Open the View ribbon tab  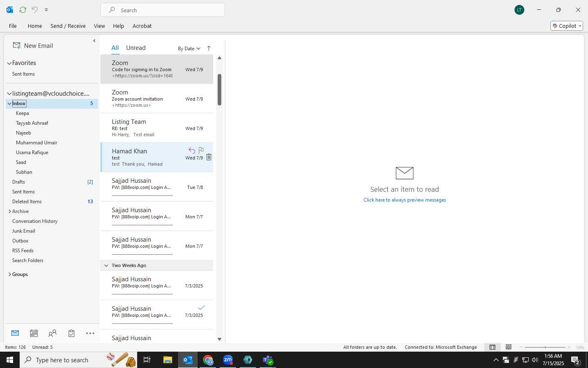pyautogui.click(x=99, y=26)
